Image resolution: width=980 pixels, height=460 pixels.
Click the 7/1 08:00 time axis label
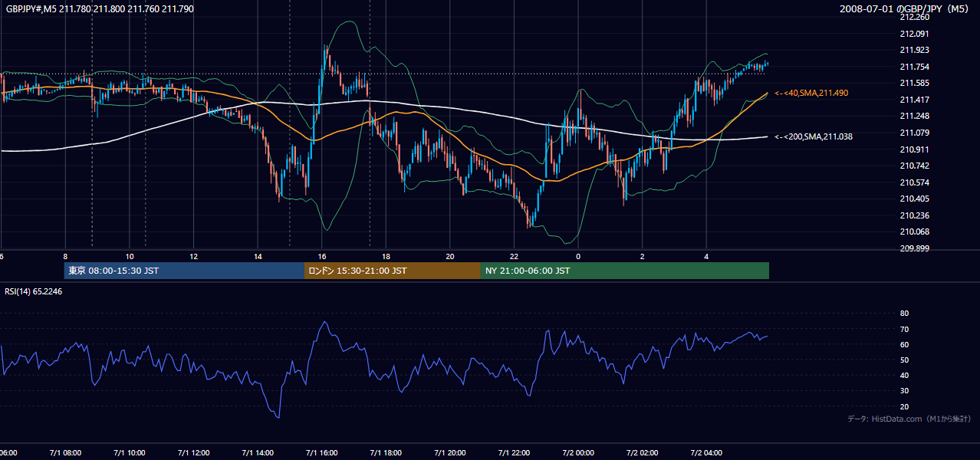click(x=65, y=452)
